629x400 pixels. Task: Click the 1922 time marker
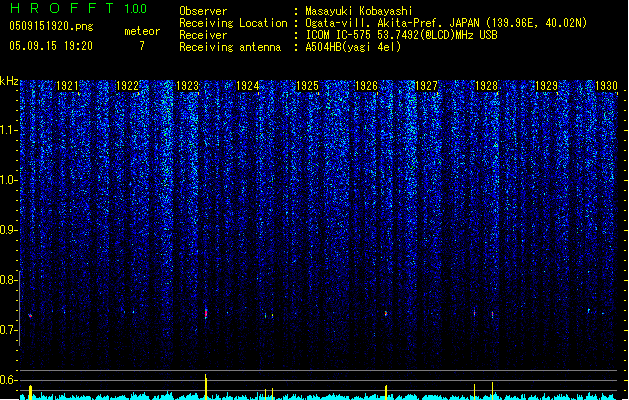(127, 86)
